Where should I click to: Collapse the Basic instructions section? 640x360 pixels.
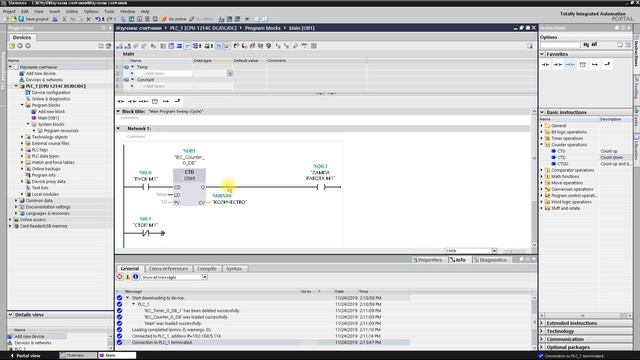pyautogui.click(x=542, y=112)
